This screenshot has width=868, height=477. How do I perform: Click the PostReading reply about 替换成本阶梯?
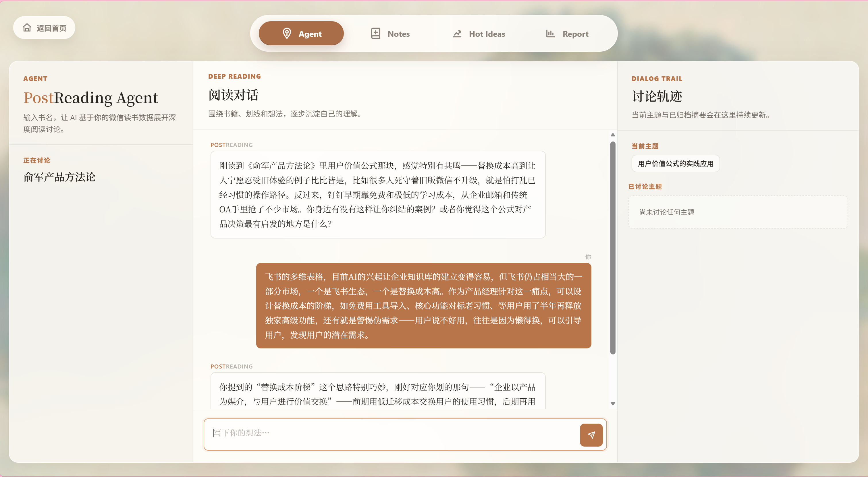tap(377, 391)
